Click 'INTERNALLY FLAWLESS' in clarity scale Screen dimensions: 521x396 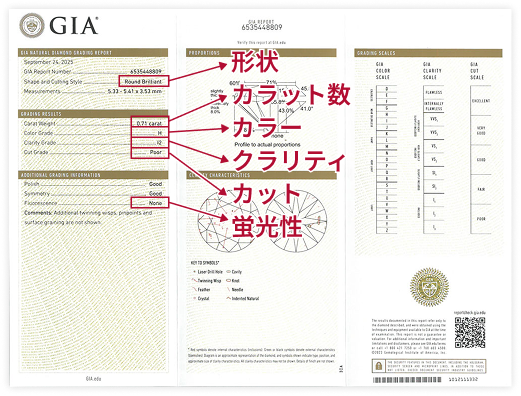(x=433, y=106)
